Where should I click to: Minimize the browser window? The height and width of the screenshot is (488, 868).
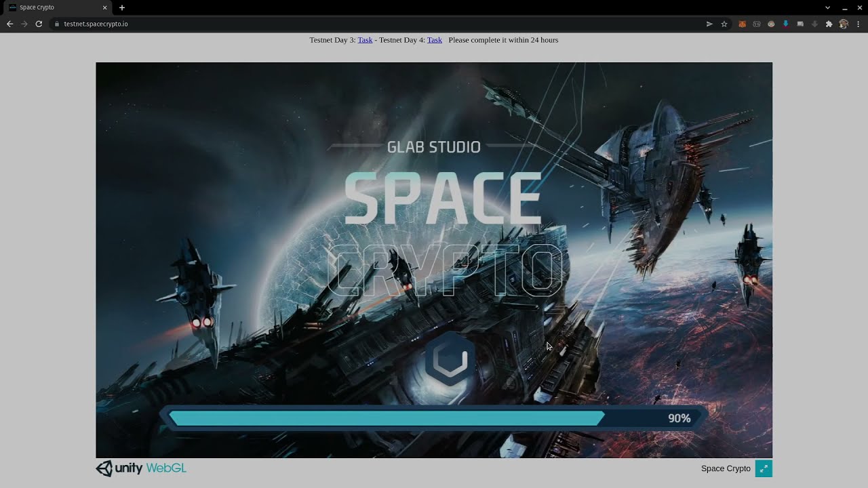click(845, 7)
